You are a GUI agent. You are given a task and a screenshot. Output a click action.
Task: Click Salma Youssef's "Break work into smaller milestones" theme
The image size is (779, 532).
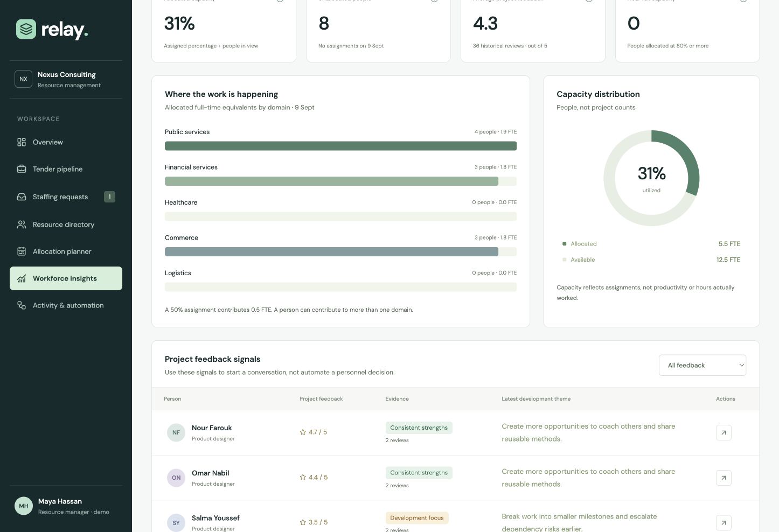pos(579,522)
